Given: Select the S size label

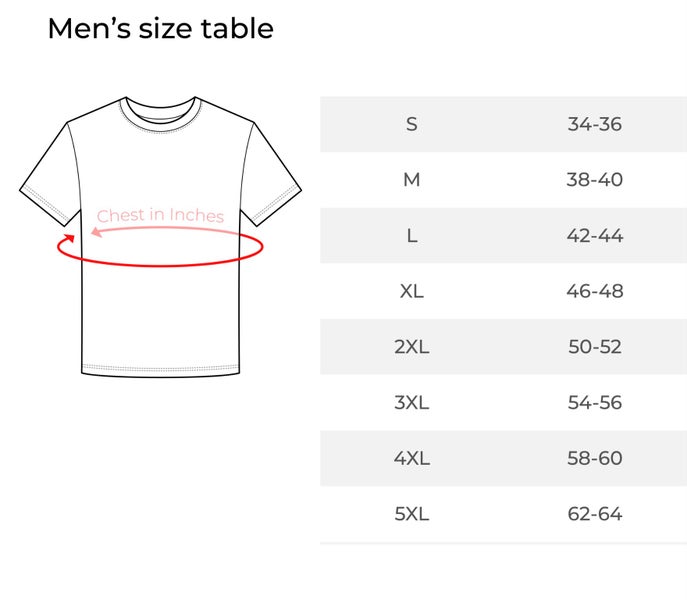Looking at the screenshot, I should (x=412, y=124).
